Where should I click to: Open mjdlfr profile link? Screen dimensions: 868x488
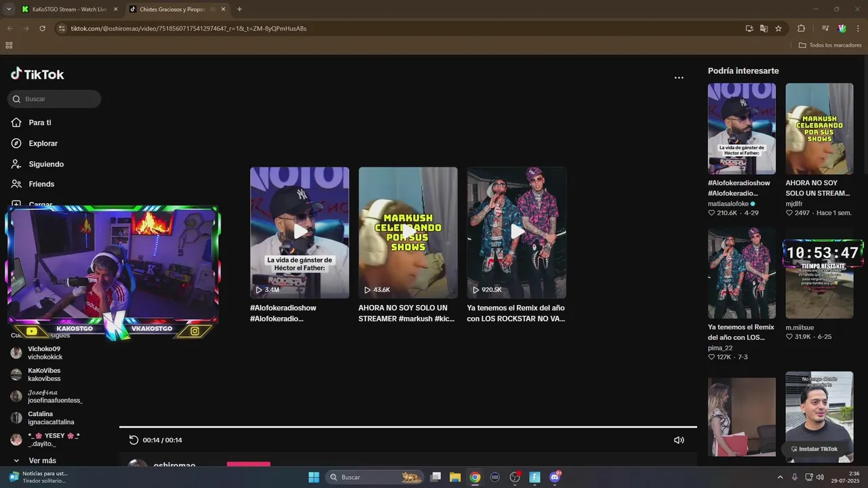[794, 203]
